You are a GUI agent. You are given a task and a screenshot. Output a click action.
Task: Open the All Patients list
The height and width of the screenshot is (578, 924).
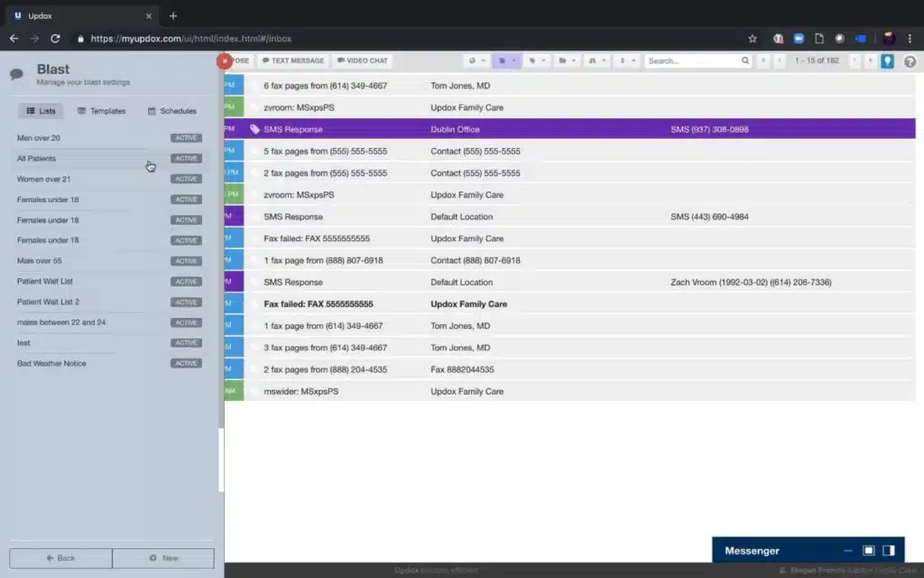coord(36,159)
